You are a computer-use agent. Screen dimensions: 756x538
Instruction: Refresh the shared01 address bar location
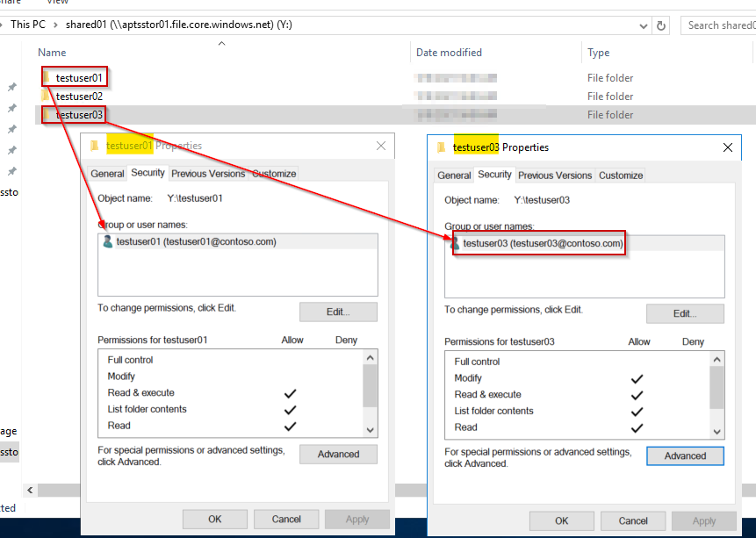[x=661, y=25]
